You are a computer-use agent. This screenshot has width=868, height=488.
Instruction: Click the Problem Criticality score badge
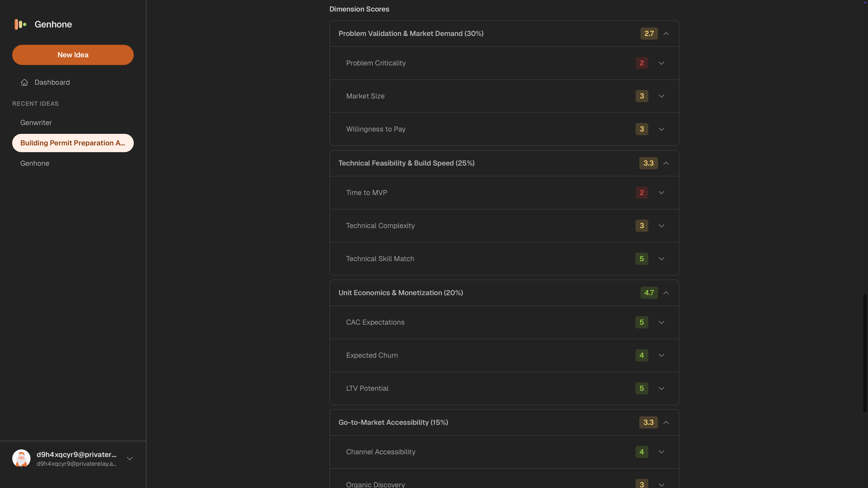(642, 63)
